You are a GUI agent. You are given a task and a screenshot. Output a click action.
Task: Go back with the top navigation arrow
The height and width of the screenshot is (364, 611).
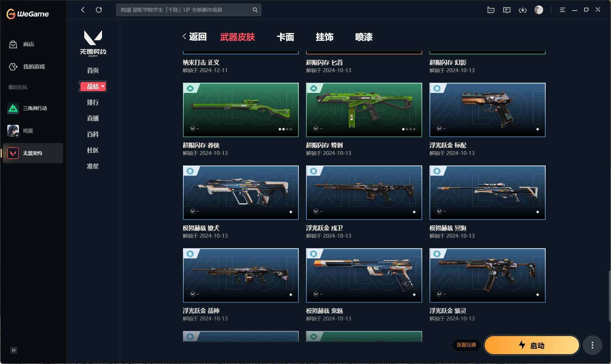[x=83, y=10]
